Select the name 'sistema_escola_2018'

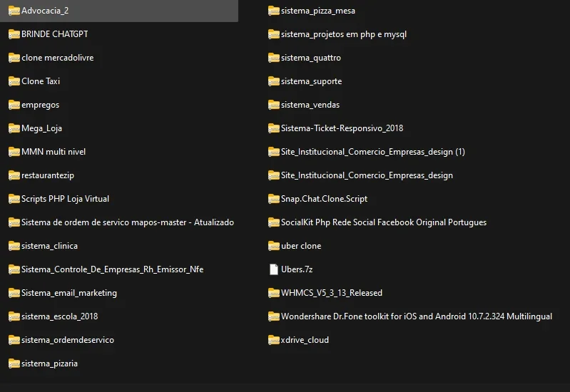tap(60, 316)
